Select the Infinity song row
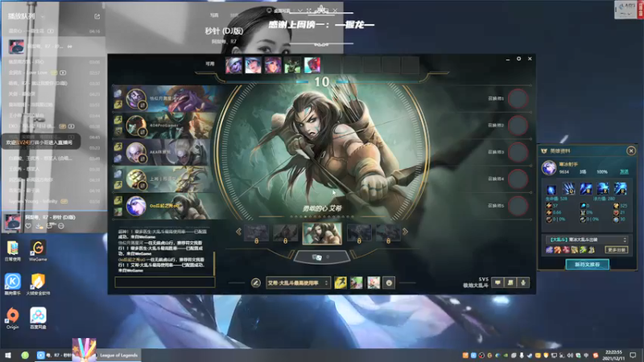Viewport: 644px width, 362px height. (x=54, y=201)
